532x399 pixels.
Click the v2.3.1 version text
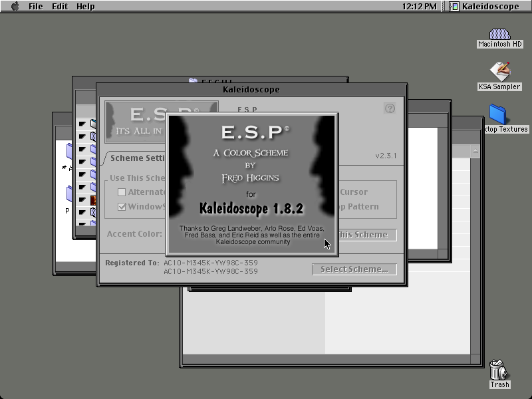386,156
